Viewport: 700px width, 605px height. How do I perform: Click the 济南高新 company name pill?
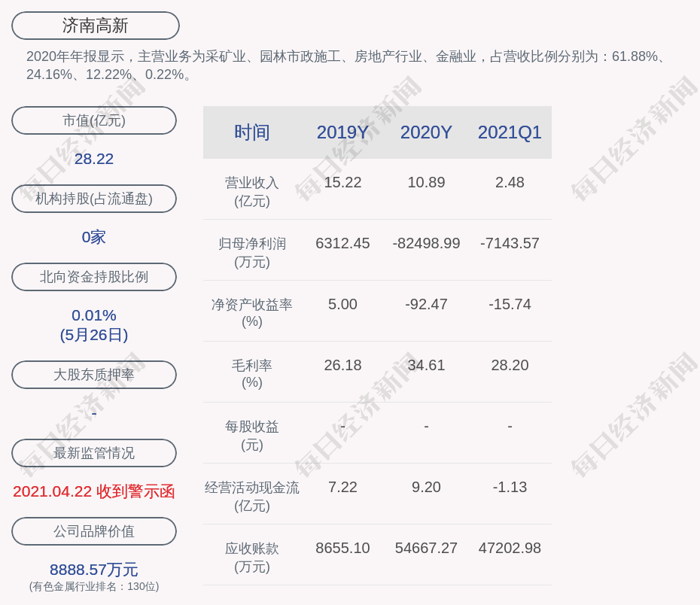pos(96,26)
